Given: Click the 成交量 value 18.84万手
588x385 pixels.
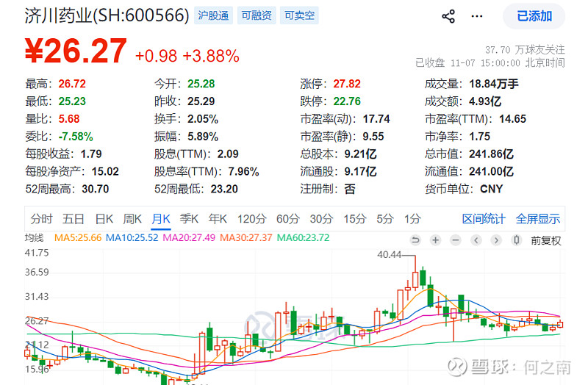Looking at the screenshot, I should [x=494, y=84].
